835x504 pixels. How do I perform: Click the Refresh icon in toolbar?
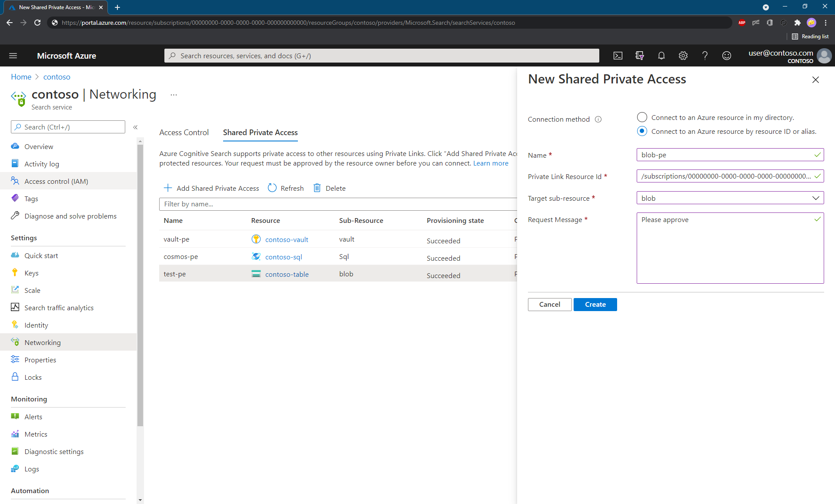[272, 188]
